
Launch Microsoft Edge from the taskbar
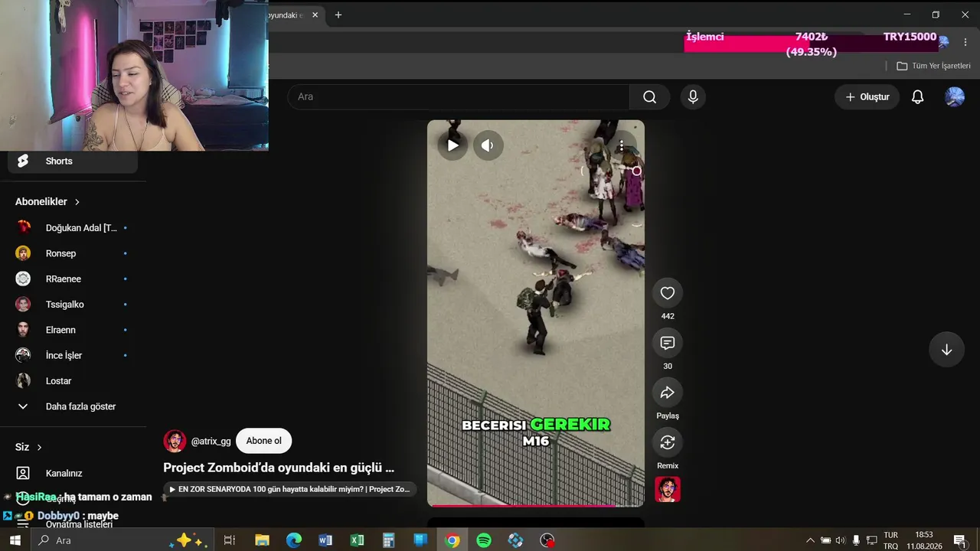tap(294, 540)
